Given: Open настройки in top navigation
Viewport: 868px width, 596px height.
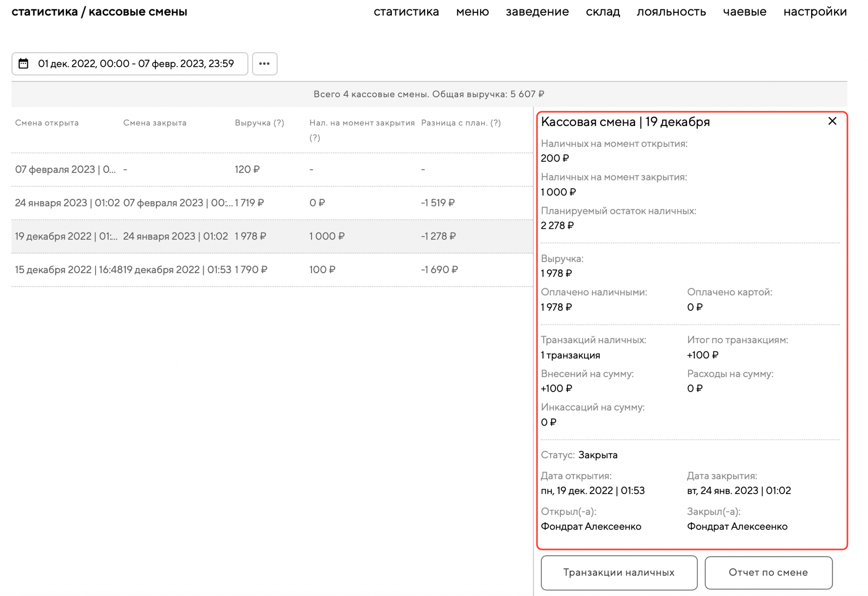Looking at the screenshot, I should point(815,12).
